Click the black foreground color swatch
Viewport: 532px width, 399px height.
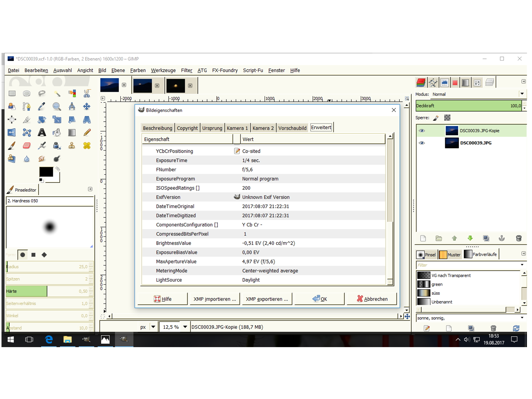click(46, 172)
